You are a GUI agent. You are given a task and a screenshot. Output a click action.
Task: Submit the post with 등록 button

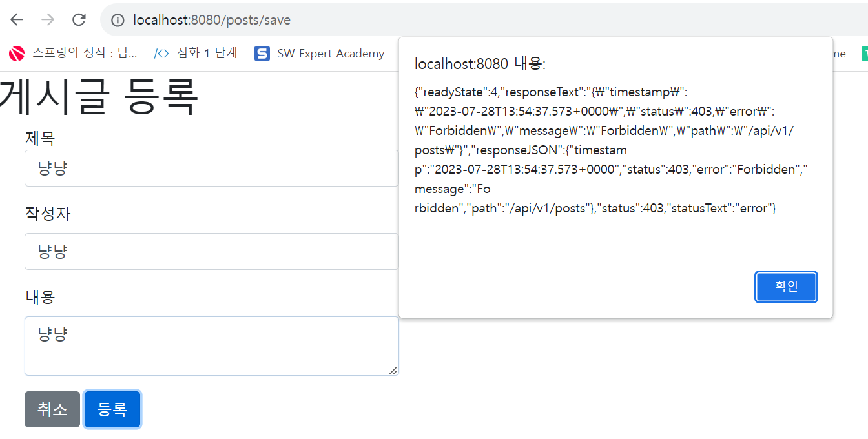click(x=112, y=409)
